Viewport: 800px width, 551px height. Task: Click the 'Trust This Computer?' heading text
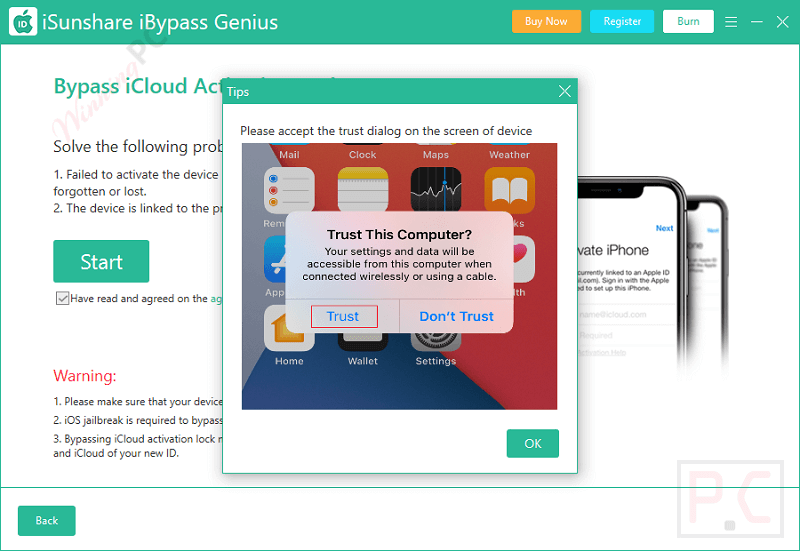(399, 234)
